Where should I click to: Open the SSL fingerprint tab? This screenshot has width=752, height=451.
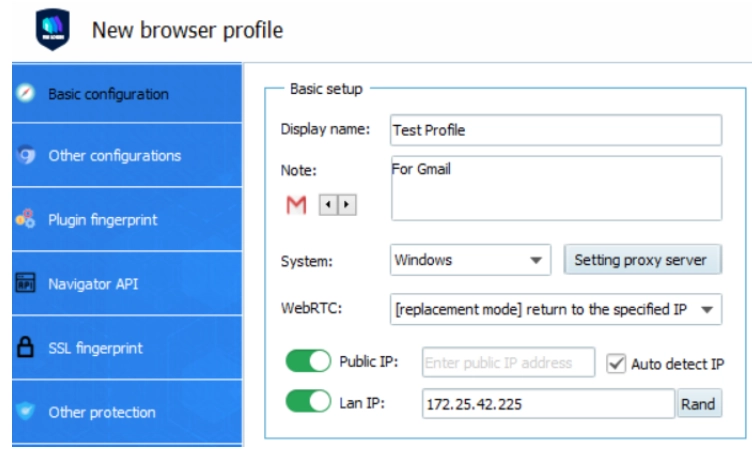coord(127,347)
